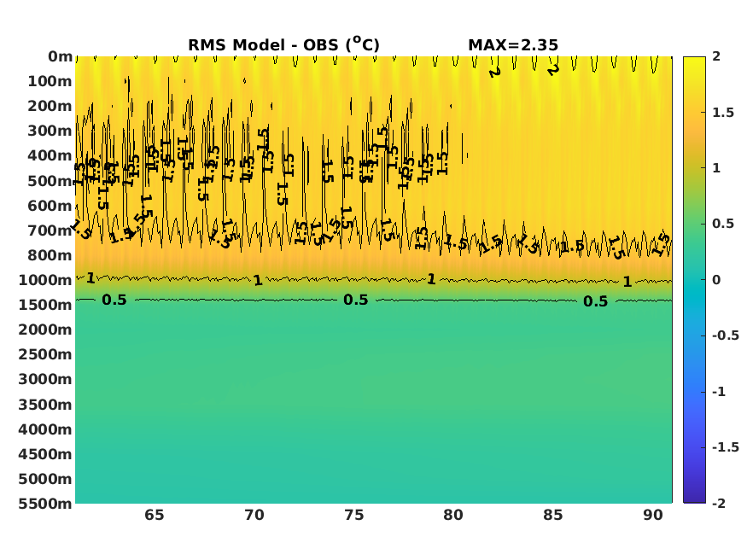
Task: Click the '2000m' depth axis label
Action: coord(45,330)
